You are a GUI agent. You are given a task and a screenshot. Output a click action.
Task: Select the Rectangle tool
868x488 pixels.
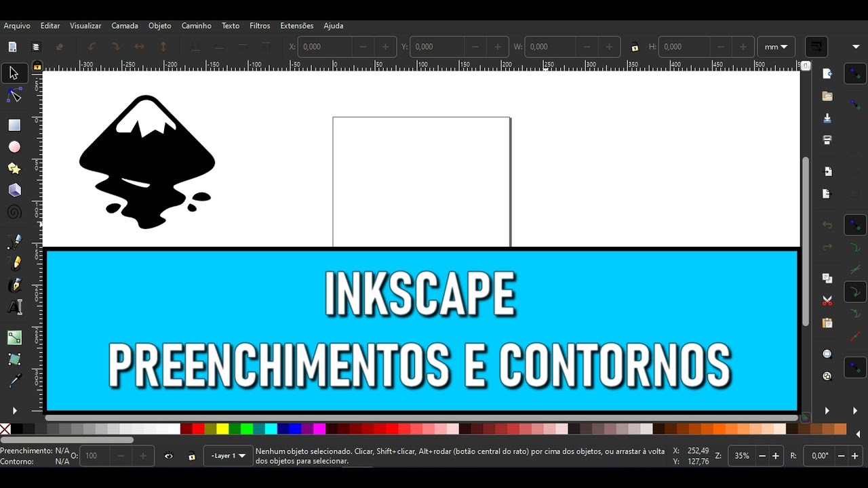click(14, 125)
